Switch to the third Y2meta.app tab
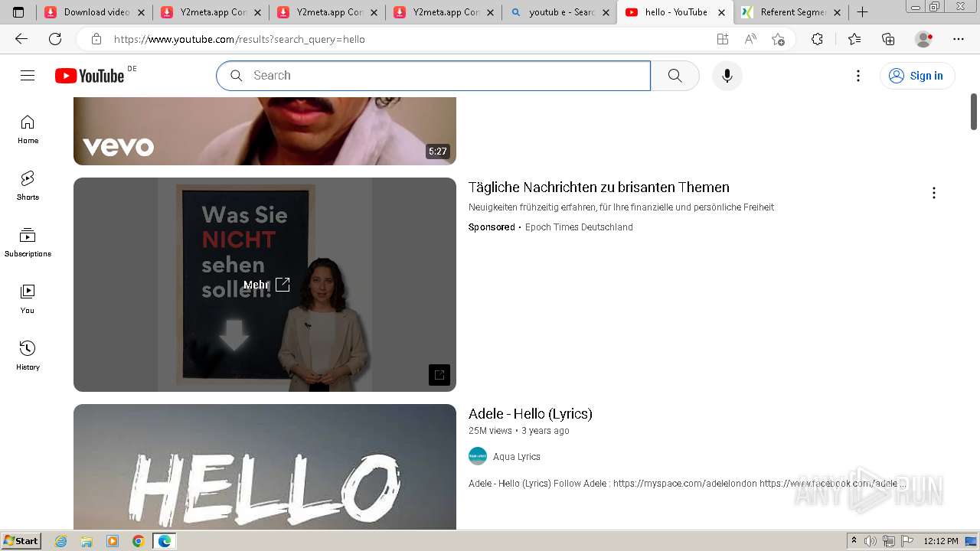This screenshot has width=980, height=551. pyautogui.click(x=443, y=12)
